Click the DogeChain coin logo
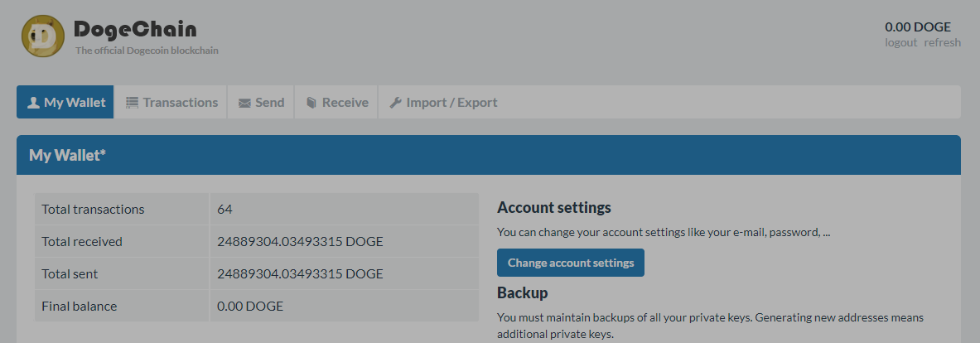Image resolution: width=980 pixels, height=343 pixels. [x=43, y=36]
